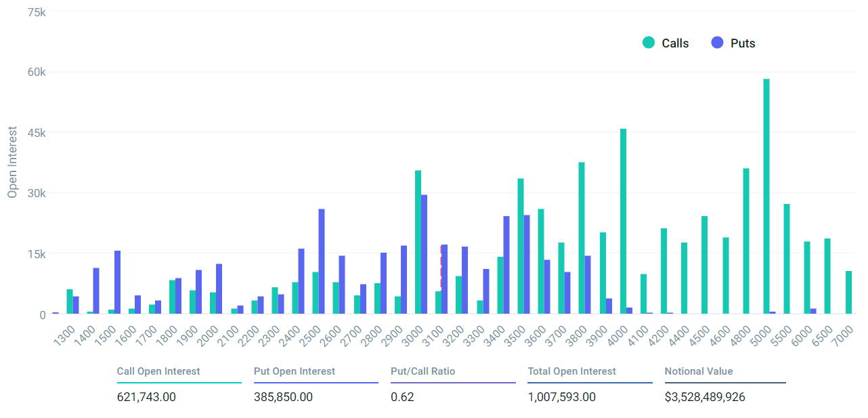868x418 pixels.
Task: Select the Put/Call Ratio heading
Action: [423, 371]
